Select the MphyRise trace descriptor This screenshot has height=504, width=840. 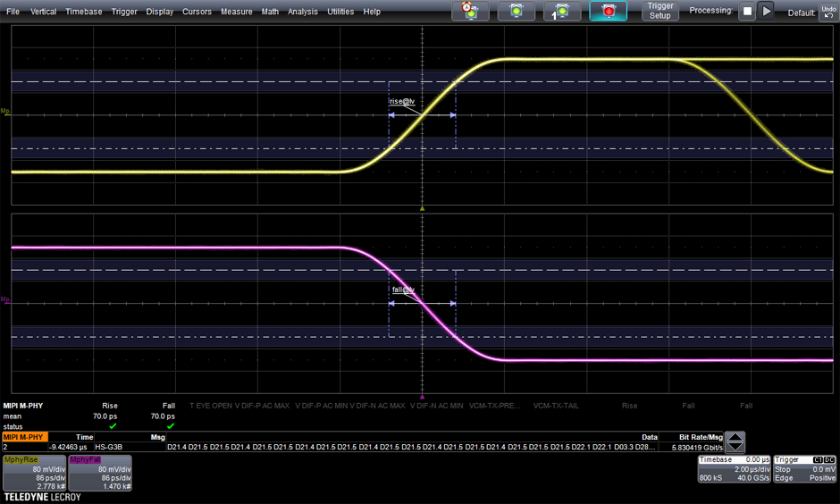[33, 473]
